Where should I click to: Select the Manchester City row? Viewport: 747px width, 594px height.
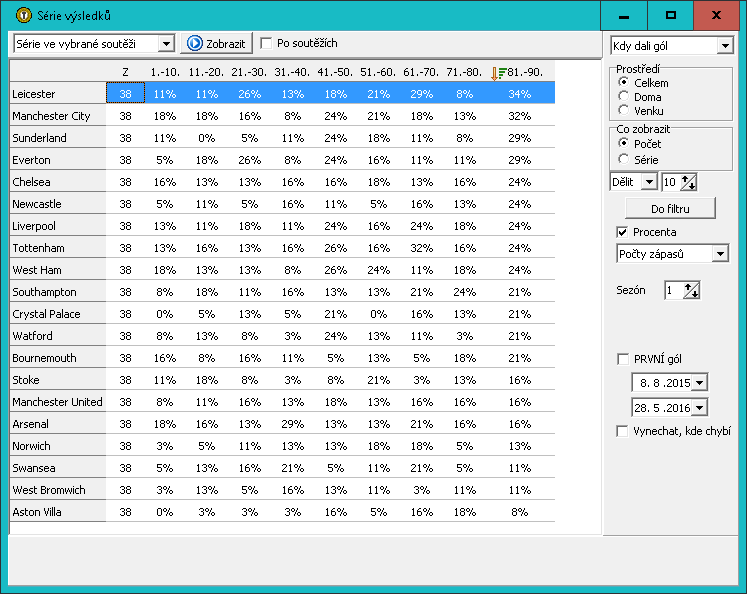point(282,116)
